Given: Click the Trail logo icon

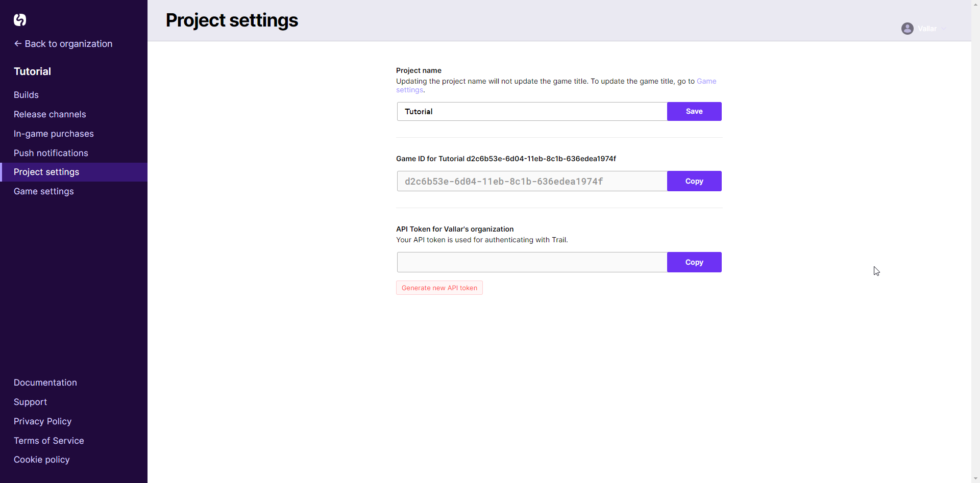Looking at the screenshot, I should (20, 20).
